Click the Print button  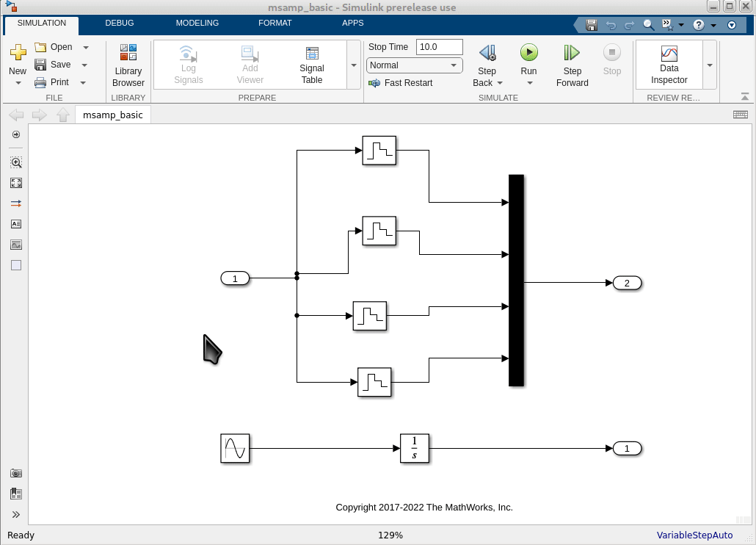click(x=52, y=82)
